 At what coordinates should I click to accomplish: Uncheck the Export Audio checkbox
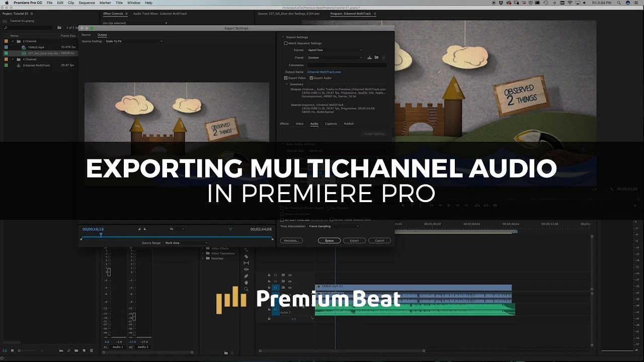tap(311, 78)
